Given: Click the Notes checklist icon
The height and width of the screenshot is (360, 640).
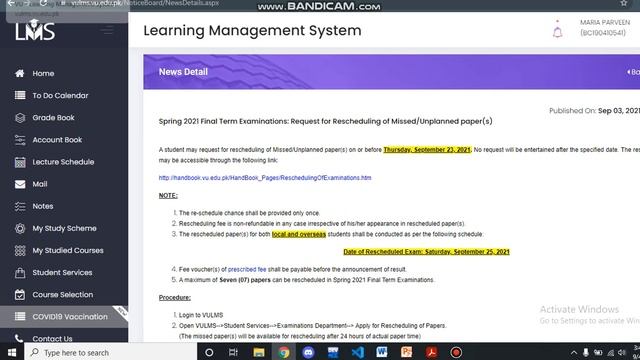Looking at the screenshot, I should (x=20, y=207).
